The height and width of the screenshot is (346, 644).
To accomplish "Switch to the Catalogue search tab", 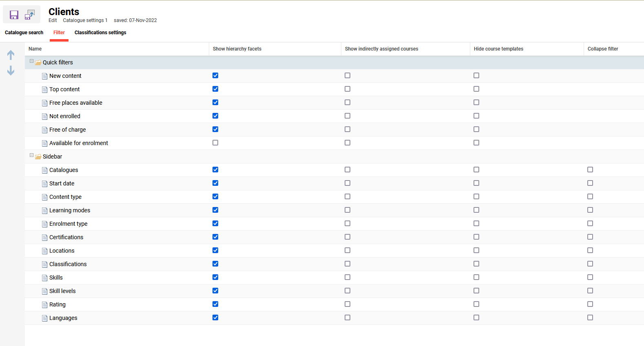I will (x=24, y=33).
